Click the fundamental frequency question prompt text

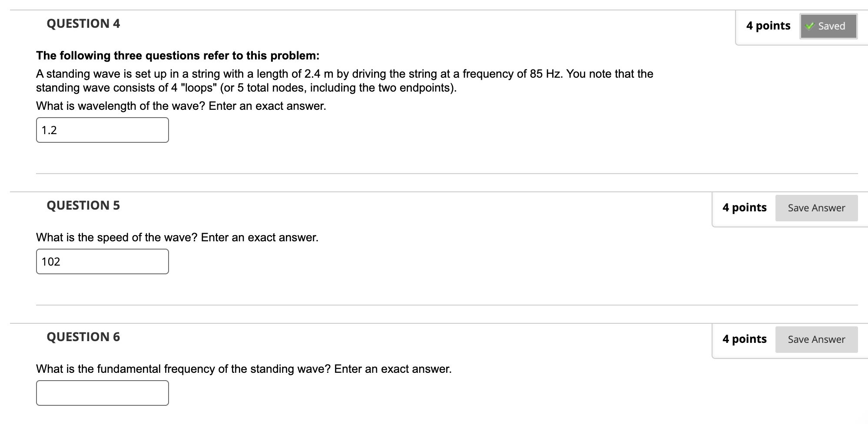coord(243,368)
